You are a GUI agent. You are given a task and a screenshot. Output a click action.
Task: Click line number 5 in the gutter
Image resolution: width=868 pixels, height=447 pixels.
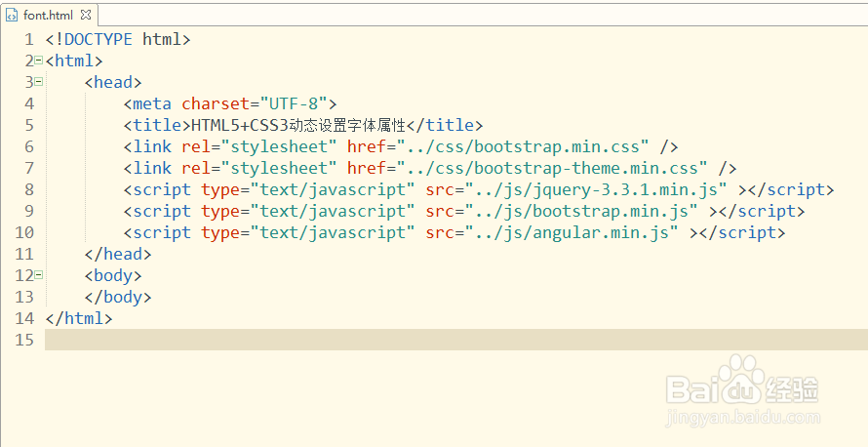[29, 125]
